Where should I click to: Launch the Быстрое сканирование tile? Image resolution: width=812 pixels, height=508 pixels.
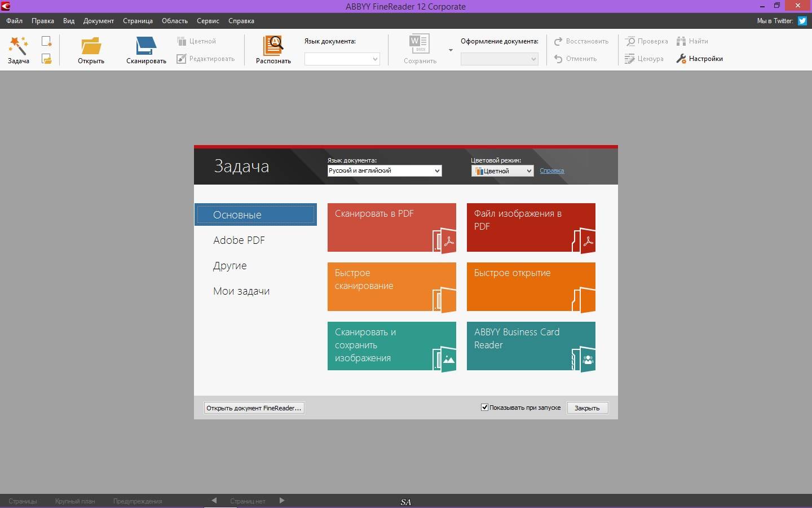tap(392, 287)
